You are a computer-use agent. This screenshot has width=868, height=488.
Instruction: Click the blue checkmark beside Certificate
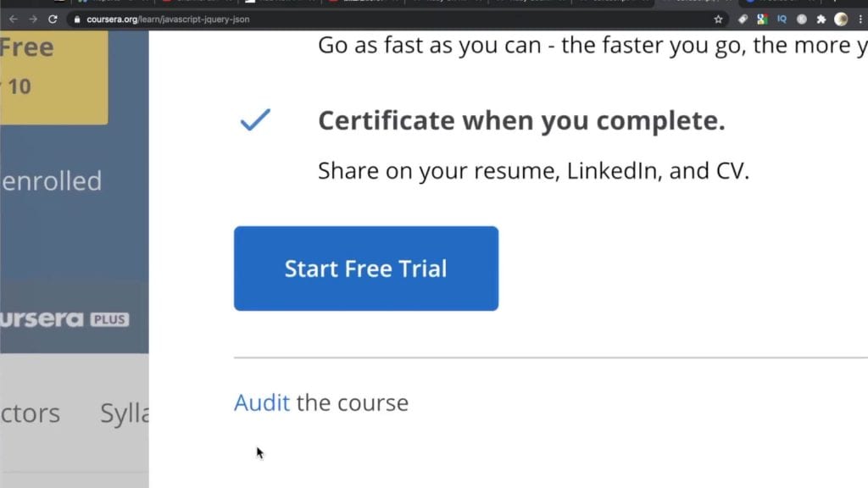coord(255,119)
